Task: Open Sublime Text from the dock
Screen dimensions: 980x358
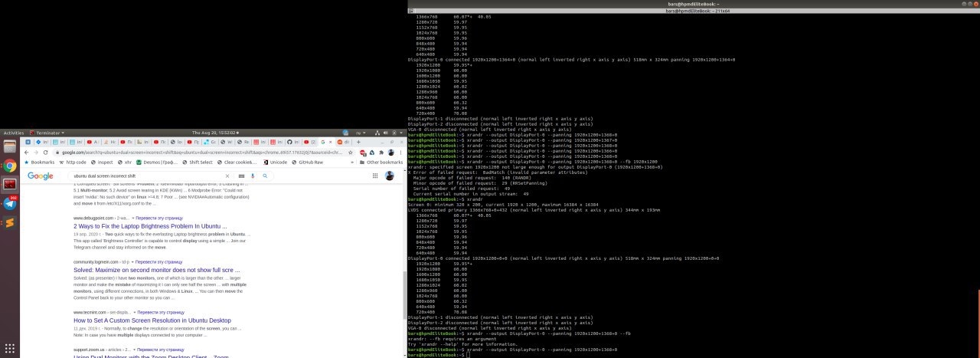Action: 10,223
